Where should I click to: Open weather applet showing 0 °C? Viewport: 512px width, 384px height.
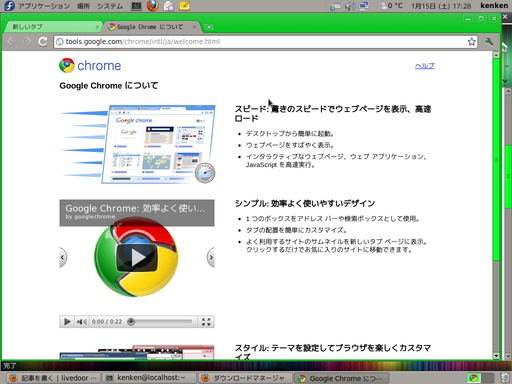tap(391, 6)
